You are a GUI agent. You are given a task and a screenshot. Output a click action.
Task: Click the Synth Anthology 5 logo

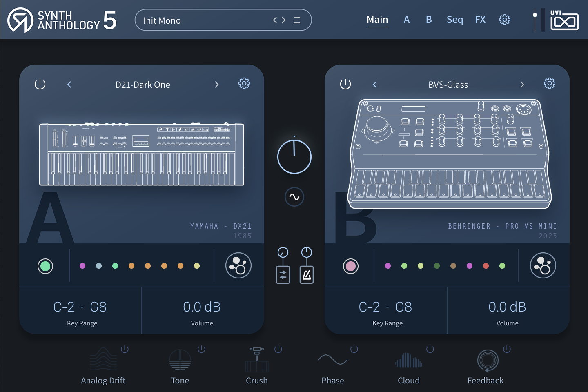[x=62, y=20]
